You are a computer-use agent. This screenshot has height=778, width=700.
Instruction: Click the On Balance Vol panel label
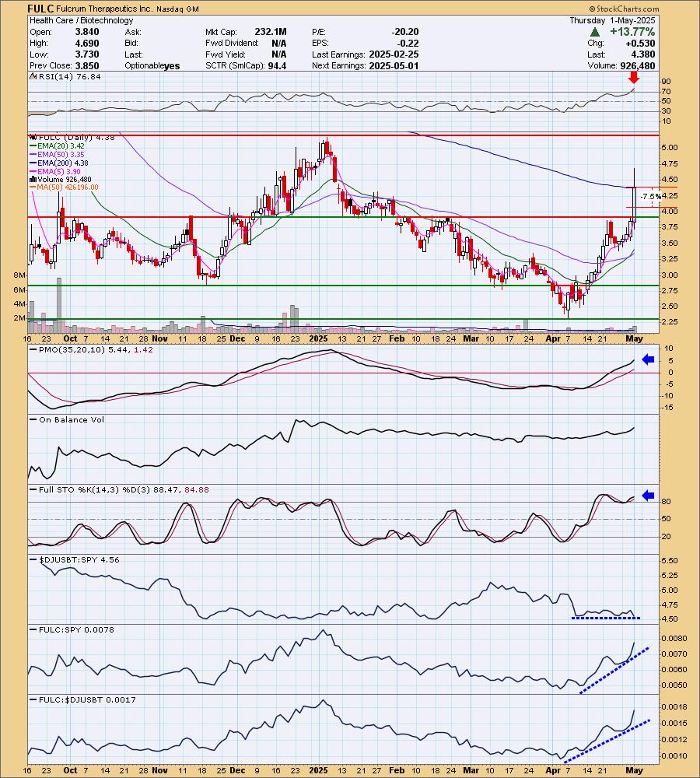tap(72, 420)
